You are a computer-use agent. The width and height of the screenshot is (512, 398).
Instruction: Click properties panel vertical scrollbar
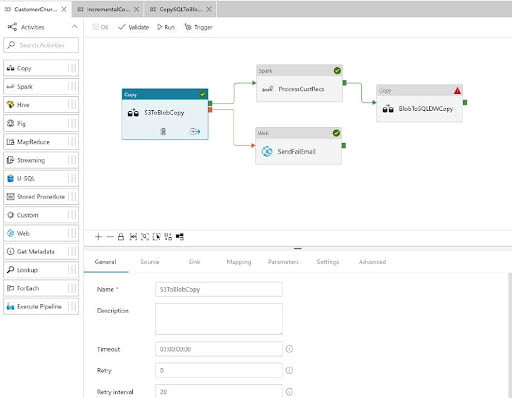point(510,335)
